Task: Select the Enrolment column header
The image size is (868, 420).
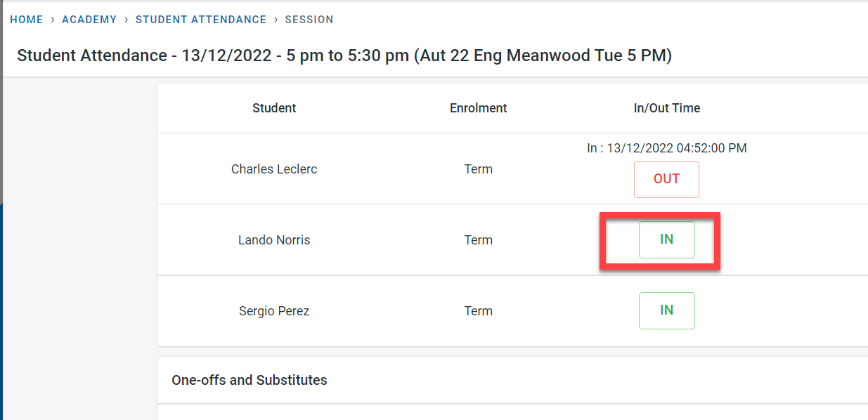Action: (x=479, y=108)
